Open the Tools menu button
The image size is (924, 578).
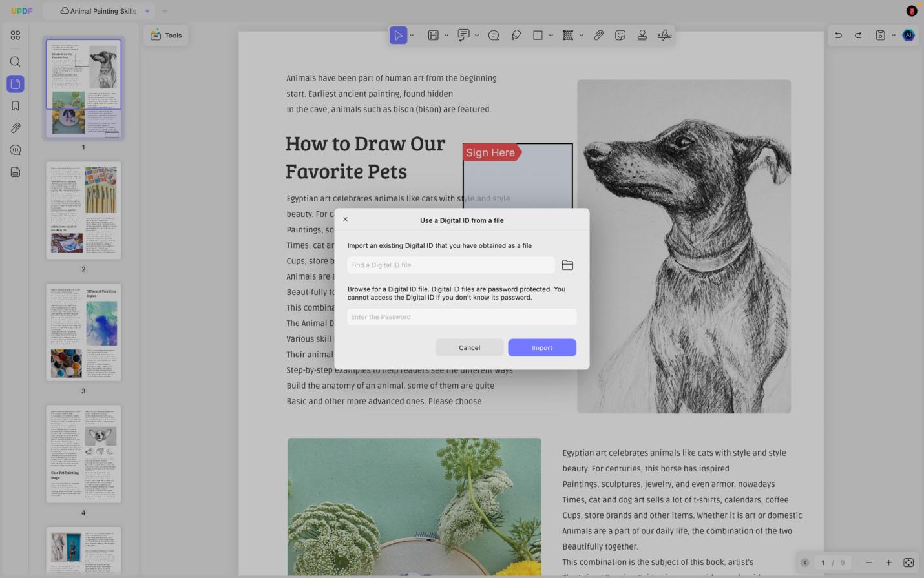[x=166, y=36]
